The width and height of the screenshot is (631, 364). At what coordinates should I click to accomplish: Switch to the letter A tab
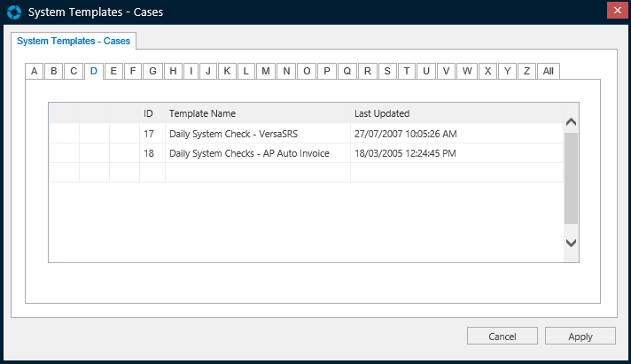[x=34, y=71]
